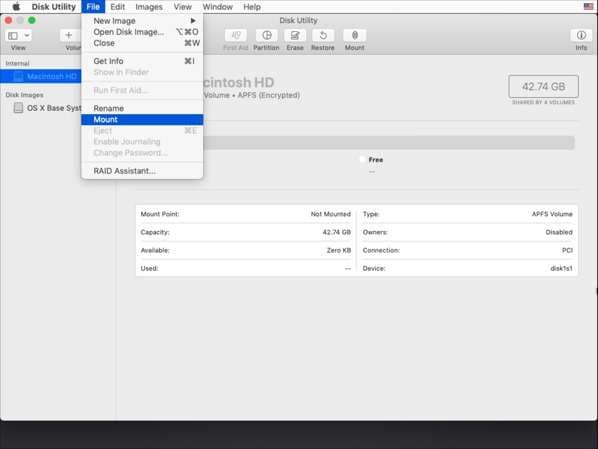
Task: Click the Not Mounted value
Action: (x=331, y=214)
